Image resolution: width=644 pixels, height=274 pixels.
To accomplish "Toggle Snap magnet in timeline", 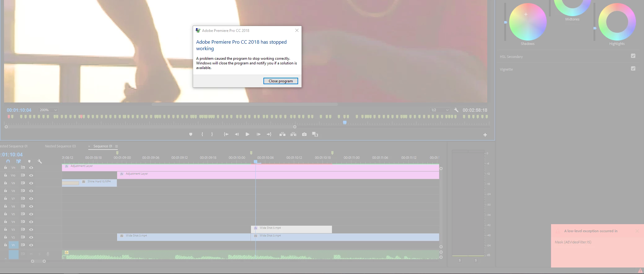I will [8, 161].
